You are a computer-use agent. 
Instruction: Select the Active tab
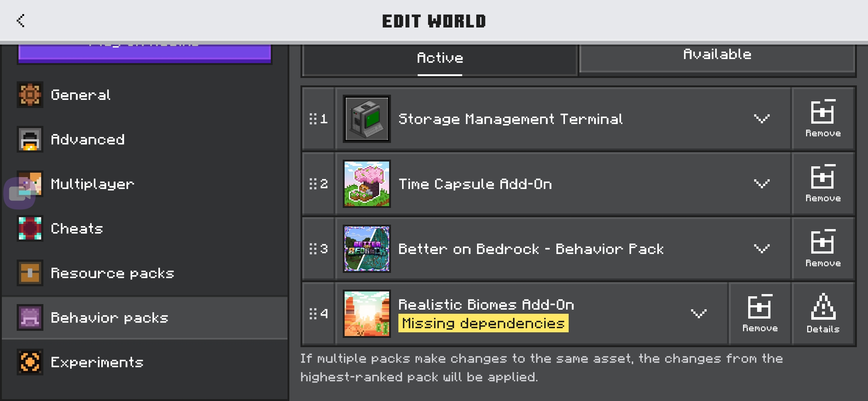tap(440, 59)
